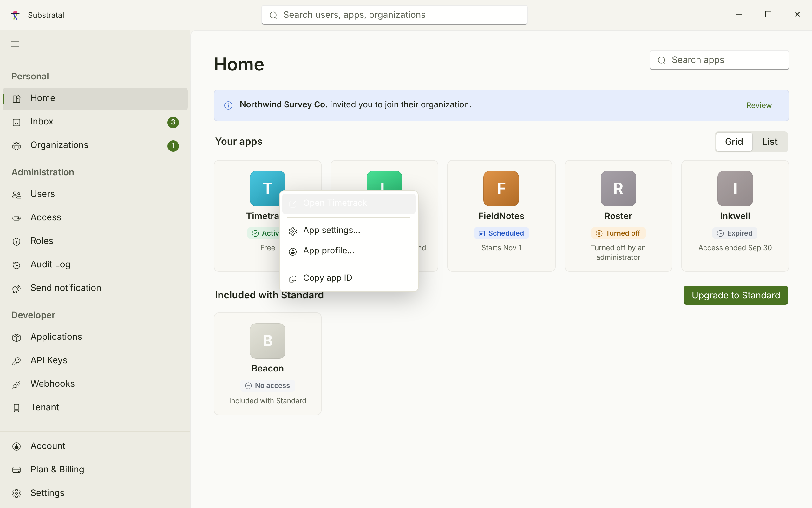The image size is (812, 508).
Task: Click the Applications cube icon
Action: tap(16, 338)
